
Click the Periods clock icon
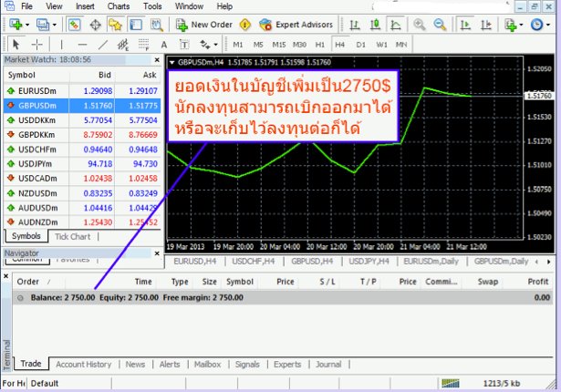(536, 25)
